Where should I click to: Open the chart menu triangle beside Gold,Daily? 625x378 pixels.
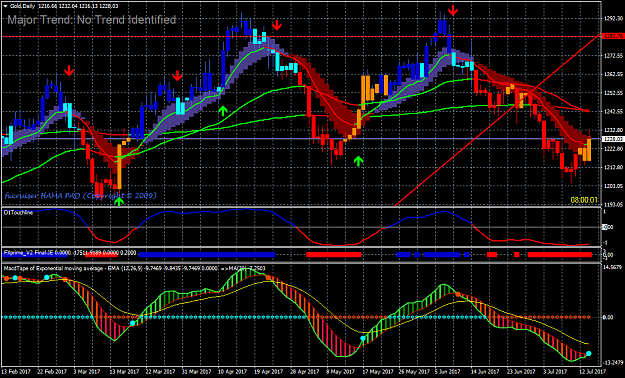[6, 6]
